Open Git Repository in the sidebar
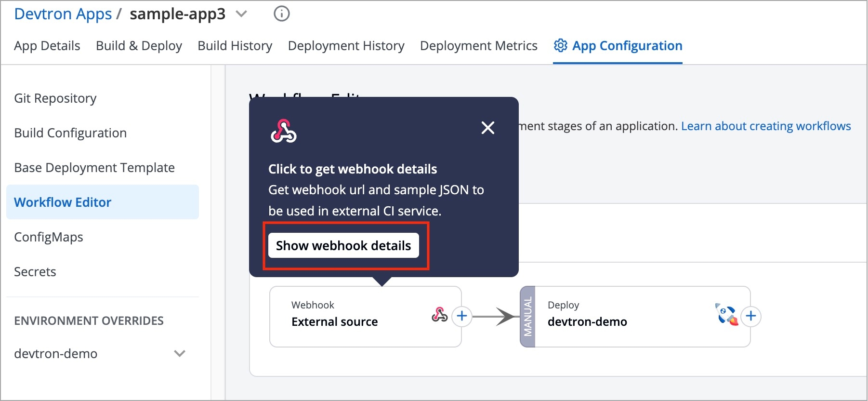Screen dimensions: 868x401 coord(55,98)
